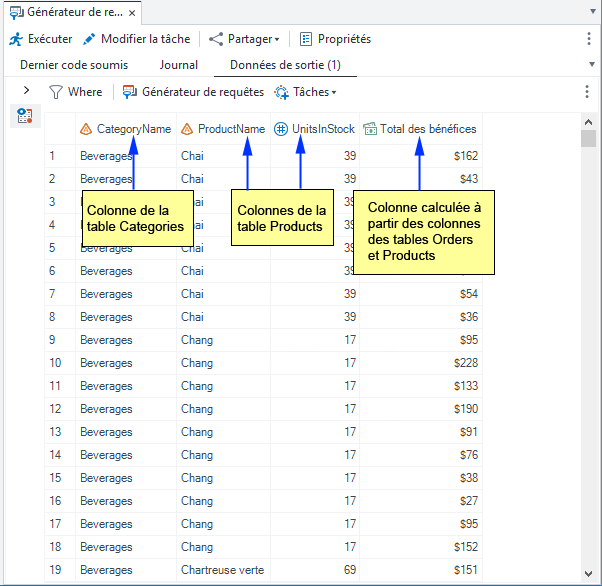Image resolution: width=602 pixels, height=586 pixels.
Task: Click the Modifier la tâche pencil icon
Action: point(89,39)
